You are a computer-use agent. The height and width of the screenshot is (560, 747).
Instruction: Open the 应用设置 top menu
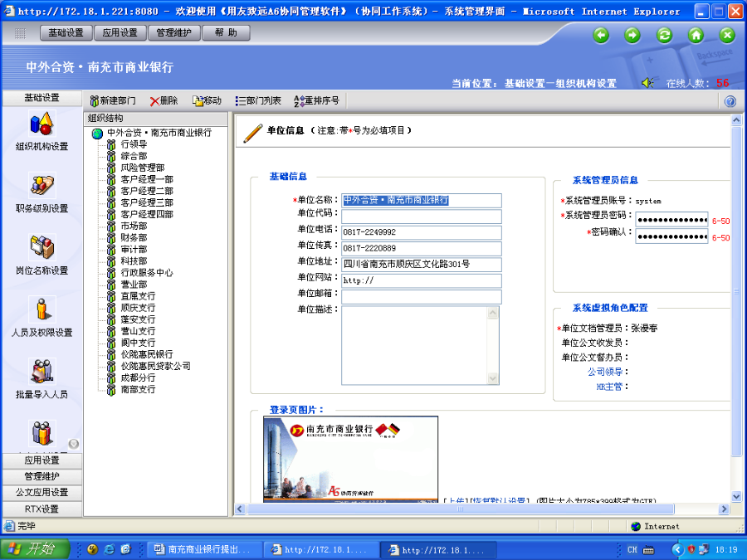click(120, 33)
